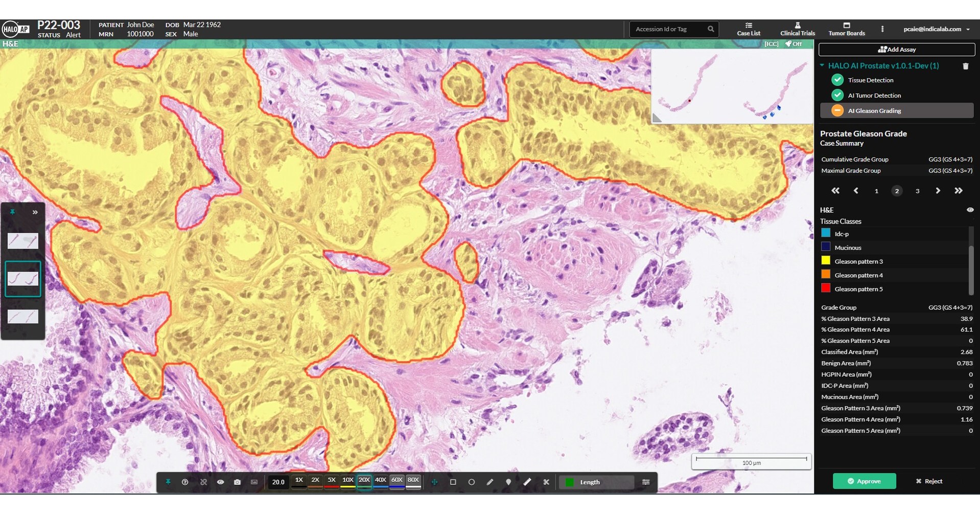Collapse the HALO AI Prostate v1.0.1-Dev section

click(x=822, y=65)
